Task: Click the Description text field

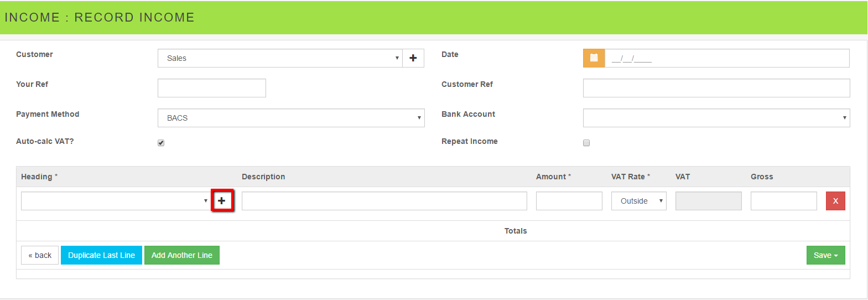Action: 384,201
